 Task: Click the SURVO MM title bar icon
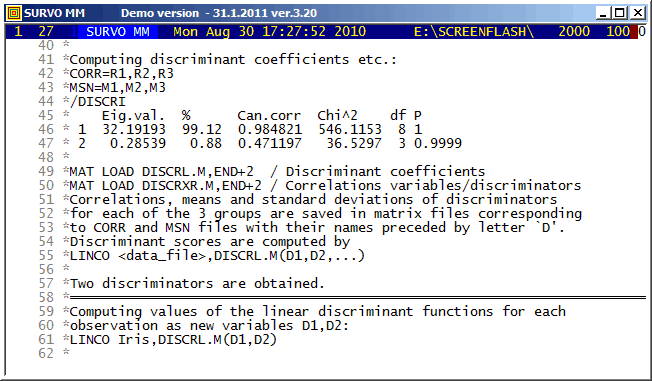(14, 13)
